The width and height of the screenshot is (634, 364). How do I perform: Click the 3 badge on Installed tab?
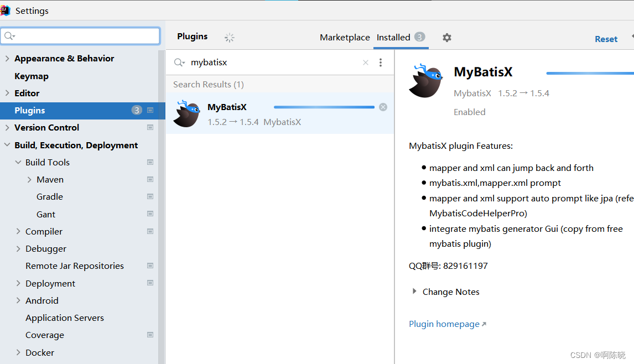[420, 37]
